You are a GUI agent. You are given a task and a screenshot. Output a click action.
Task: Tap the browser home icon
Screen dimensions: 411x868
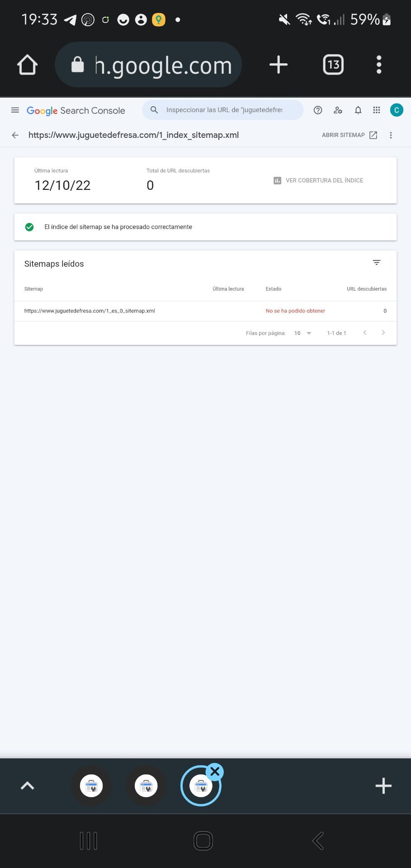click(28, 65)
